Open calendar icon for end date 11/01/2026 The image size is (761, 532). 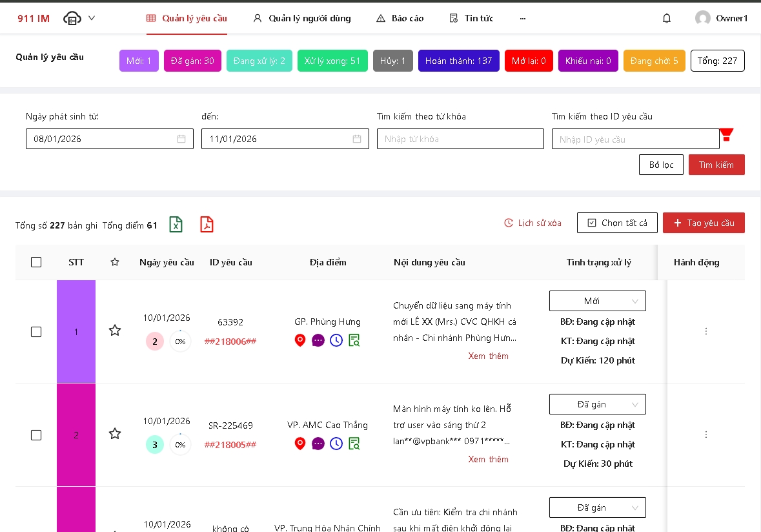(357, 139)
